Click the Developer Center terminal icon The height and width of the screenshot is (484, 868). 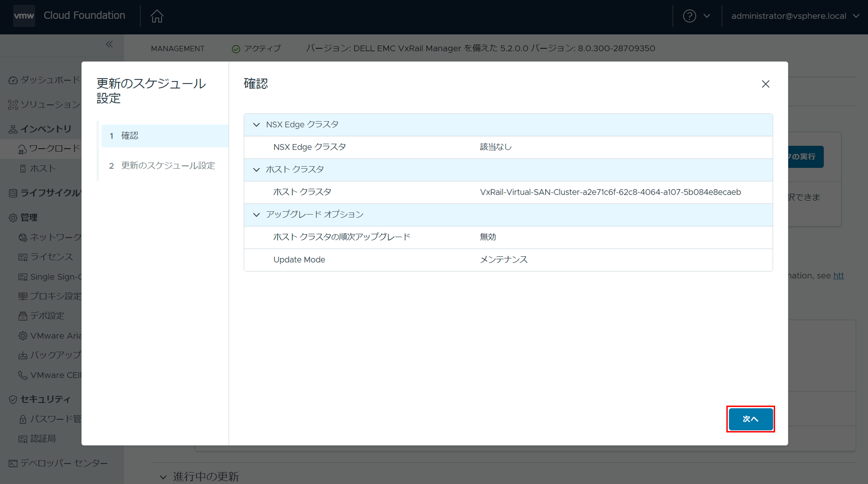13,463
